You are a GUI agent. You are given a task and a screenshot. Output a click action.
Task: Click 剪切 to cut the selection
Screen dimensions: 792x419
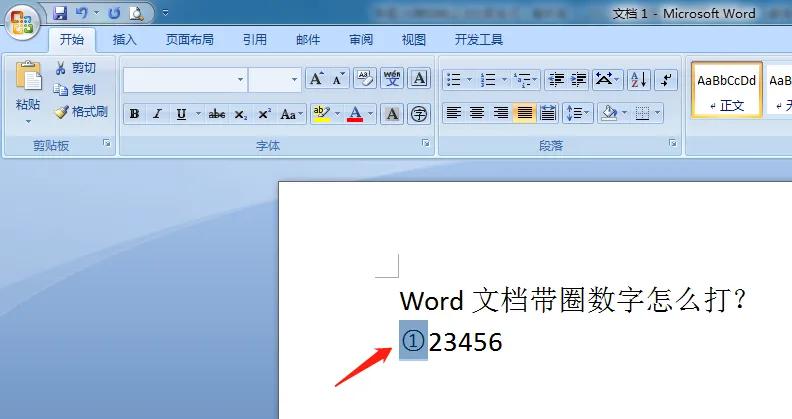tap(75, 68)
